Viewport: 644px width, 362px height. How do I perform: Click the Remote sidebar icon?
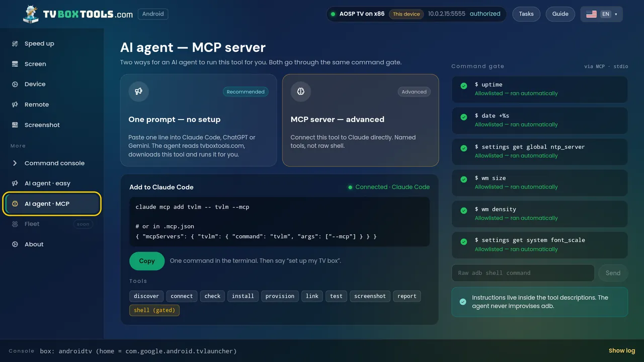pos(15,105)
